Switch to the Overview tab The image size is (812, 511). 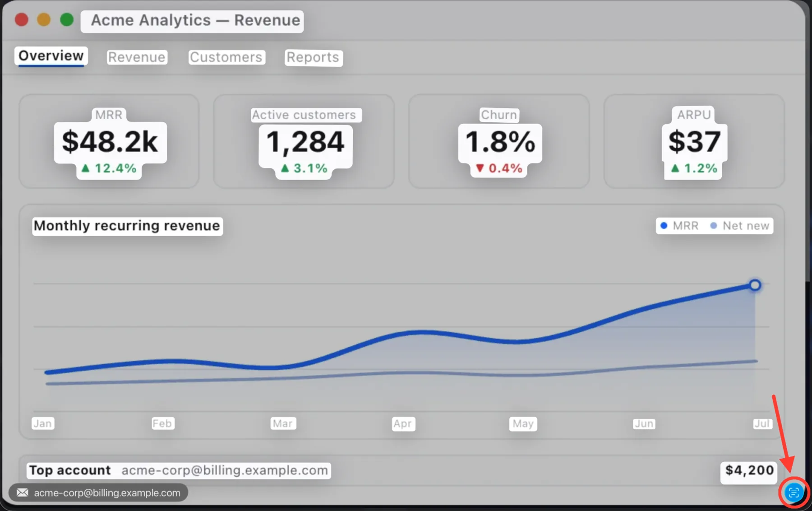coord(51,56)
